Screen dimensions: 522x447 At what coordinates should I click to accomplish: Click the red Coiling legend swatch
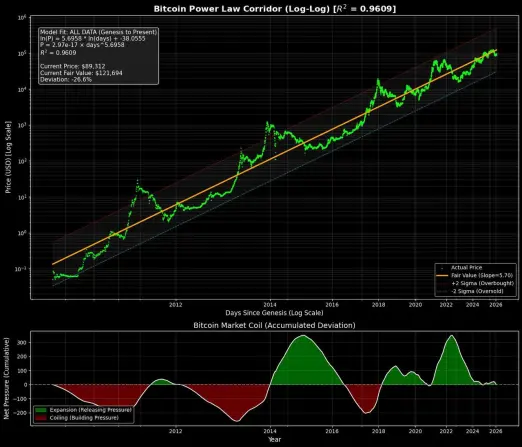tap(41, 418)
